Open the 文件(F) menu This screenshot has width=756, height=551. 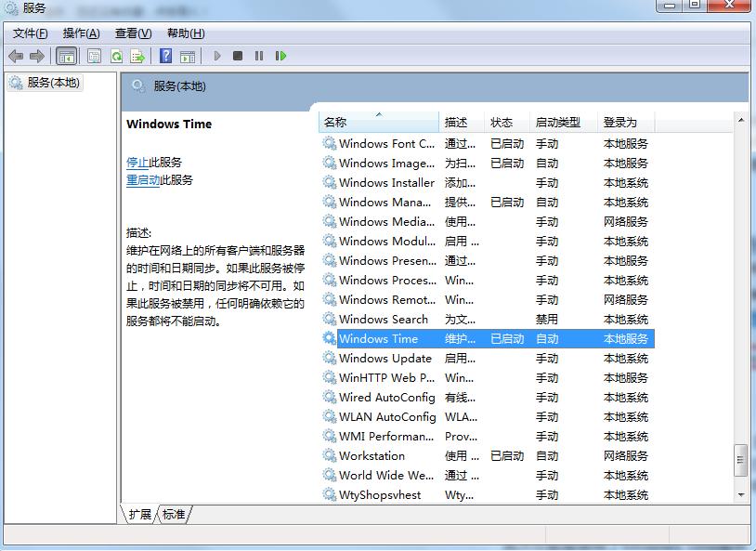pyautogui.click(x=30, y=33)
